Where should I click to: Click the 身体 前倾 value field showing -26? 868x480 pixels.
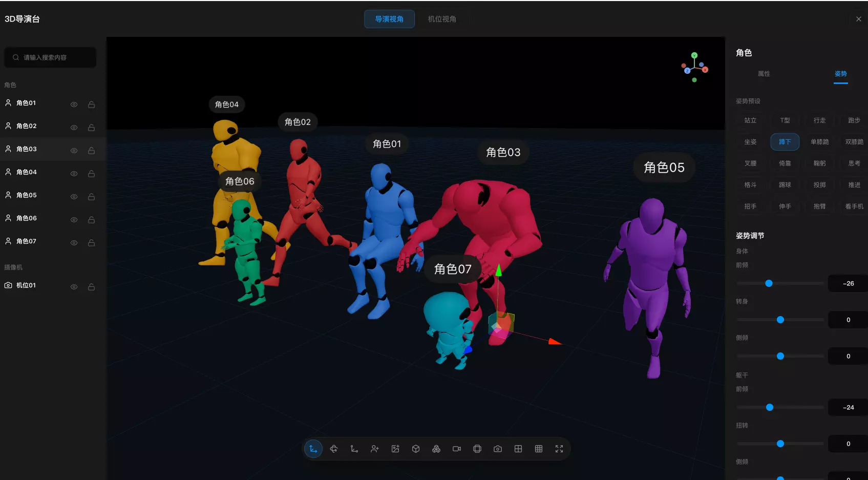tap(848, 283)
